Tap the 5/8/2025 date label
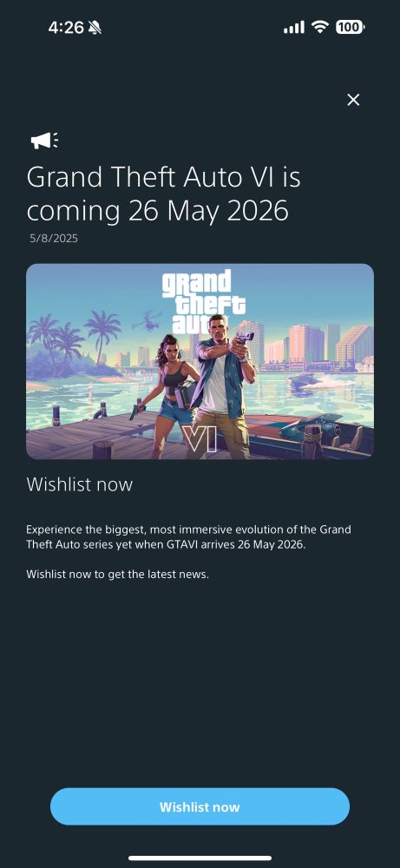Image resolution: width=400 pixels, height=868 pixels. pos(54,239)
